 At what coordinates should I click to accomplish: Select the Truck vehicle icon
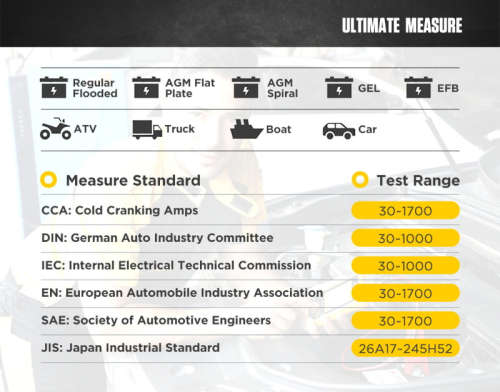147,129
